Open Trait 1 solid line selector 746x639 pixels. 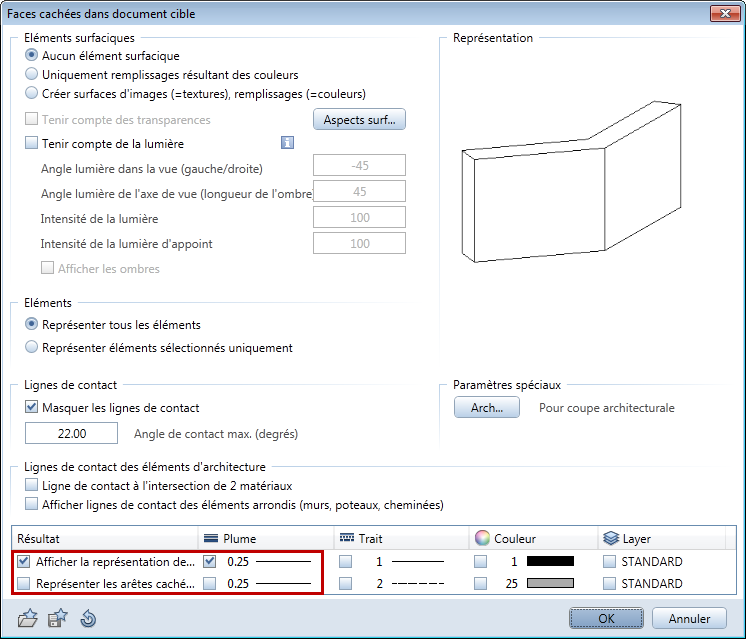click(409, 561)
